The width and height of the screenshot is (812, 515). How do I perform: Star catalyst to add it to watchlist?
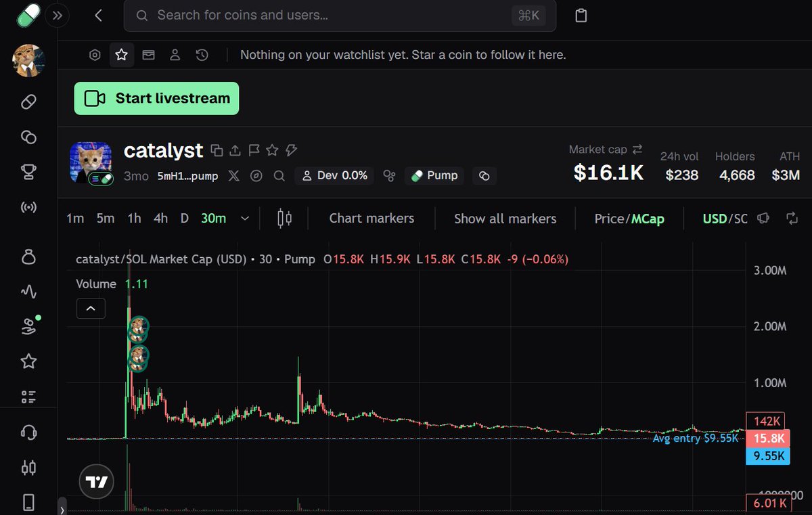[272, 150]
